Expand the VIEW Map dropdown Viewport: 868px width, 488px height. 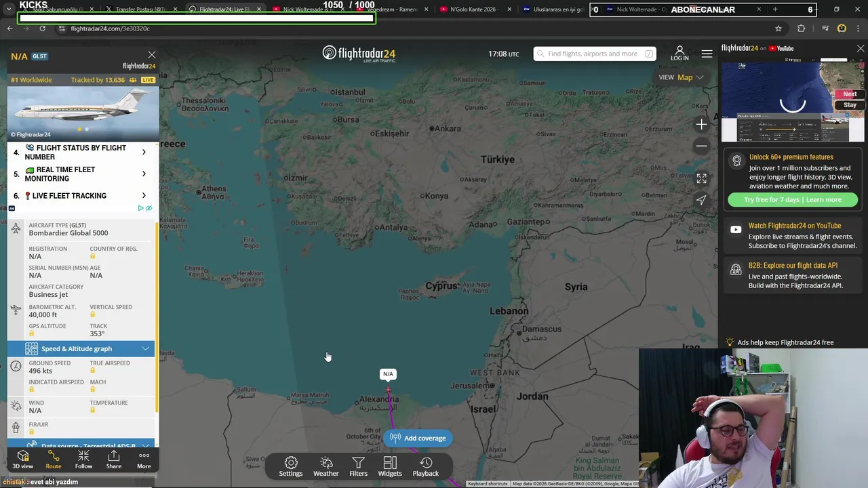682,77
